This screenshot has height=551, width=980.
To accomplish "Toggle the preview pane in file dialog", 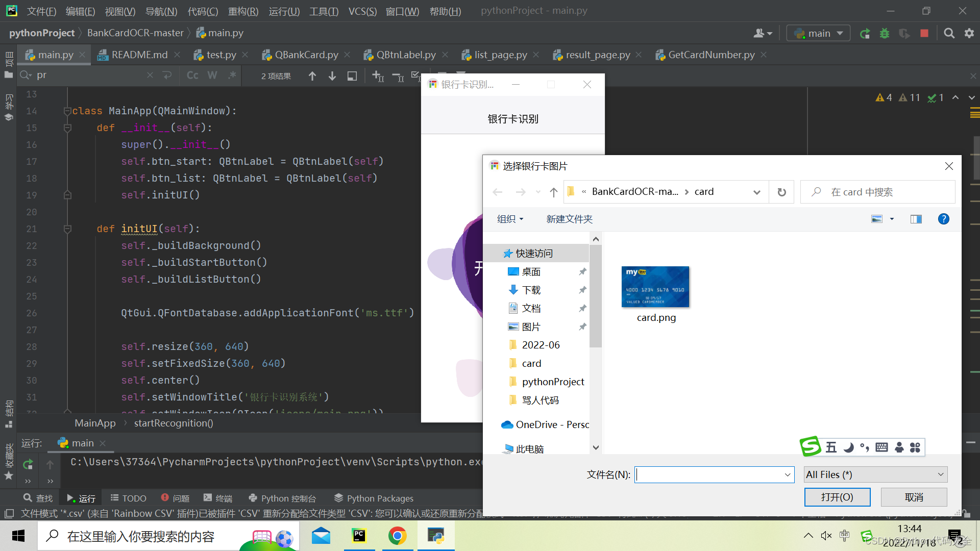I will pyautogui.click(x=916, y=219).
